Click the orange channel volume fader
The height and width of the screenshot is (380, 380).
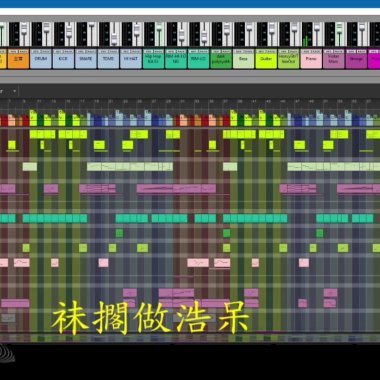coord(24,29)
